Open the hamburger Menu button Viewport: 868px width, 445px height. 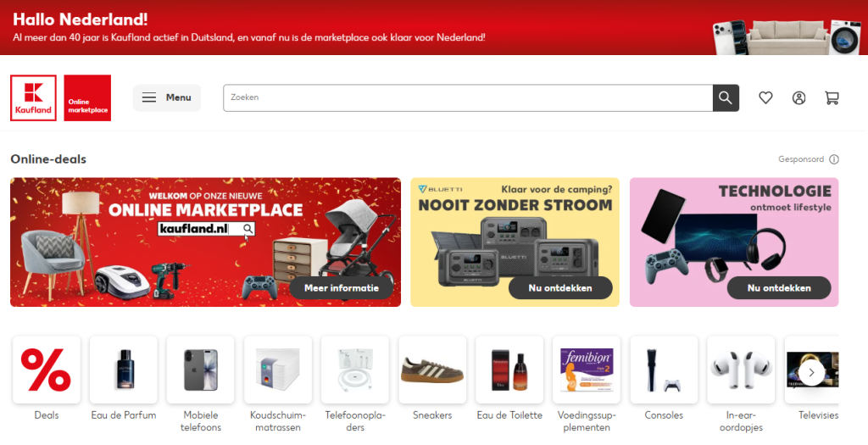tap(167, 98)
